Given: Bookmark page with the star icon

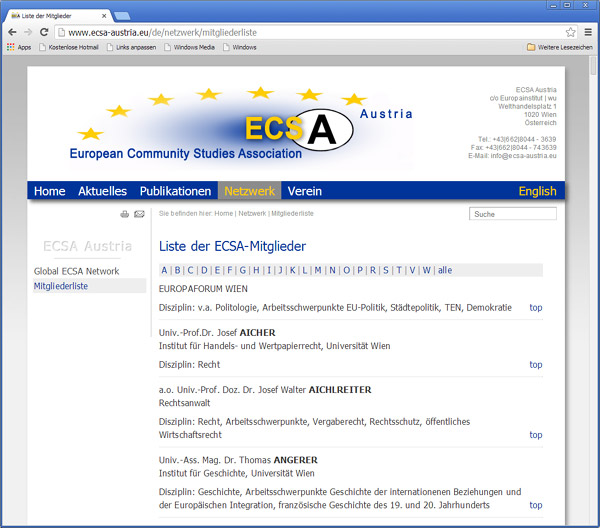Looking at the screenshot, I should (570, 32).
